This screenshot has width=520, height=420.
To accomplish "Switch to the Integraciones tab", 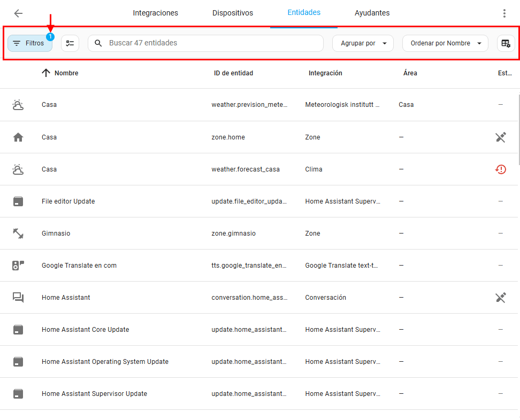I will (155, 13).
